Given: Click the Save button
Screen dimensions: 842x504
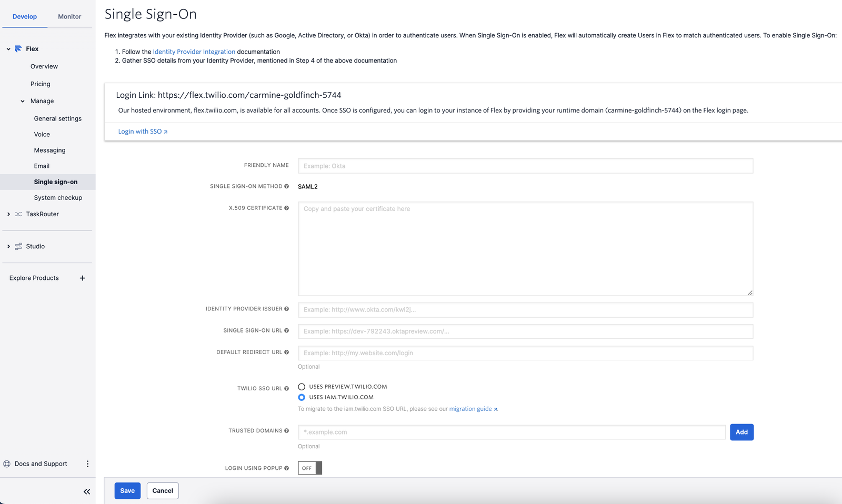Looking at the screenshot, I should coord(127,490).
